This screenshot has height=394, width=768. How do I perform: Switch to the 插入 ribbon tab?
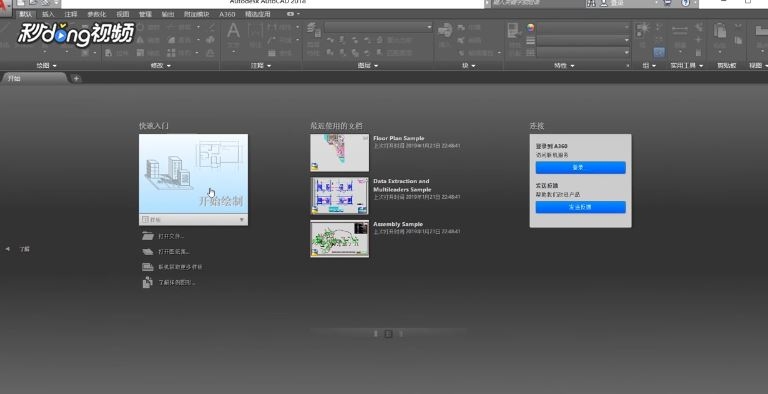[48, 14]
